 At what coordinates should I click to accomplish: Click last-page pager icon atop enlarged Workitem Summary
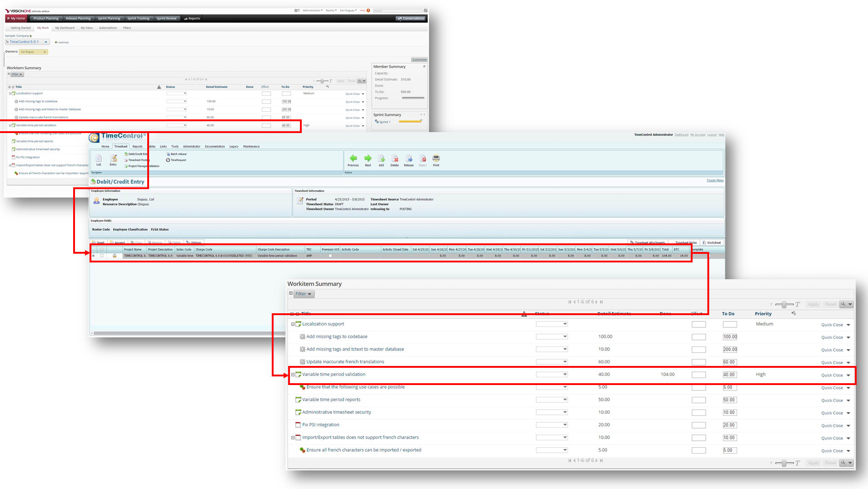(x=601, y=302)
